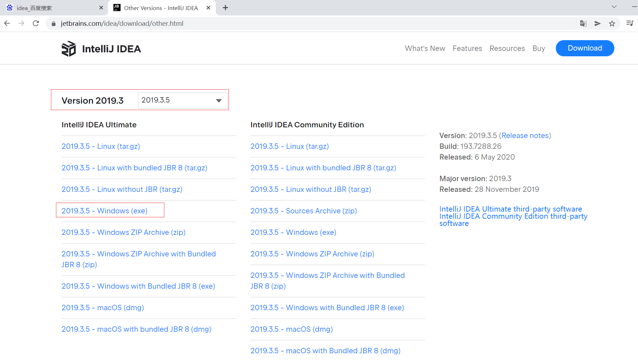
Task: Download Community macOS with Bundled JBR 8 (dmg)
Action: tap(325, 351)
